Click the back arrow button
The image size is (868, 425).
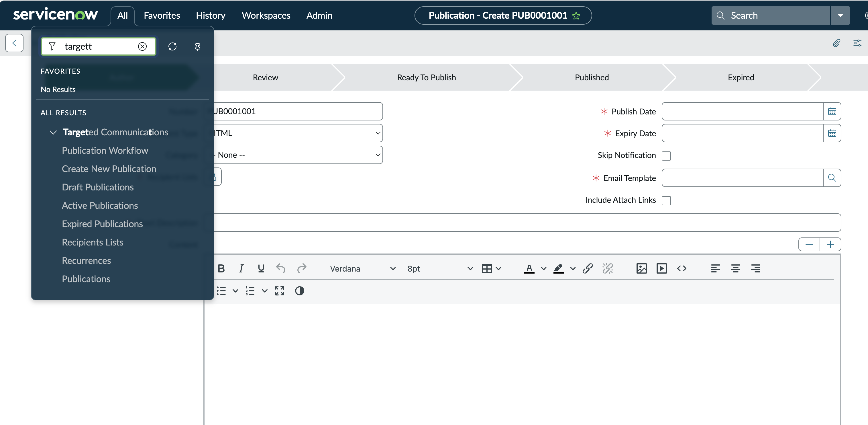coord(14,43)
